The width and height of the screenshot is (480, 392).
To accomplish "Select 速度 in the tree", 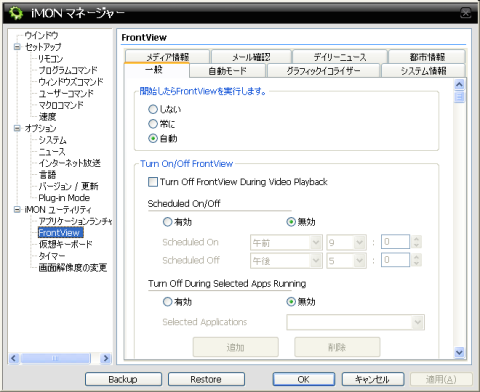I will point(47,117).
